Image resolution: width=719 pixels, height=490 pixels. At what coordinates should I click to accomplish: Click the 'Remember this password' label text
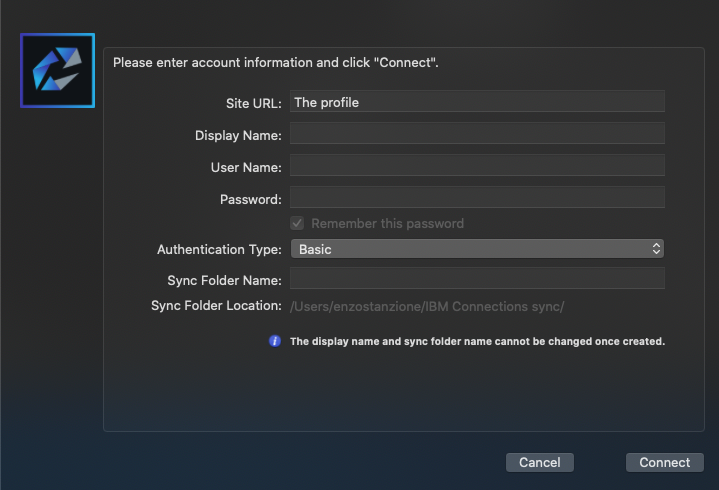(x=387, y=223)
